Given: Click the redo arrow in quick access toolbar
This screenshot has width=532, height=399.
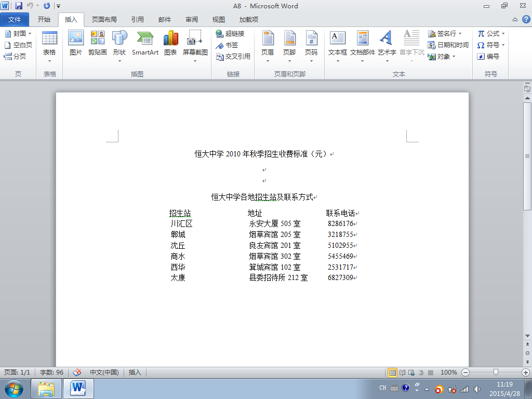Looking at the screenshot, I should 47,6.
